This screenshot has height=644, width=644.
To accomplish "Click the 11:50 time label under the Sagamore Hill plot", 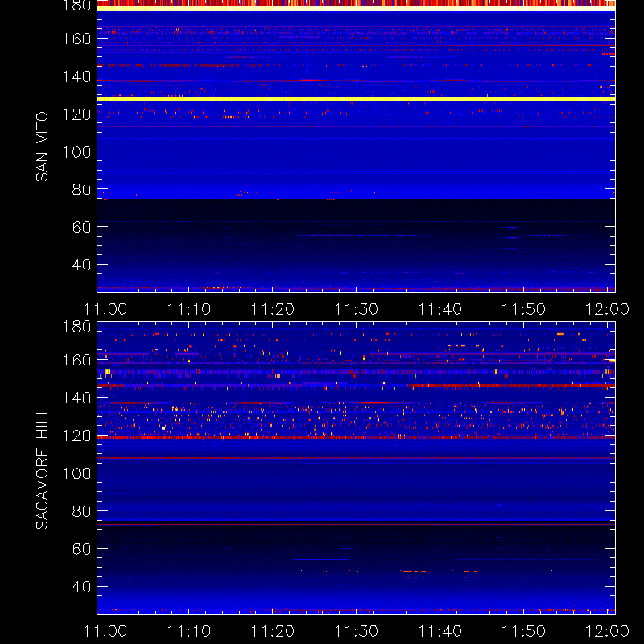I will 524,631.
